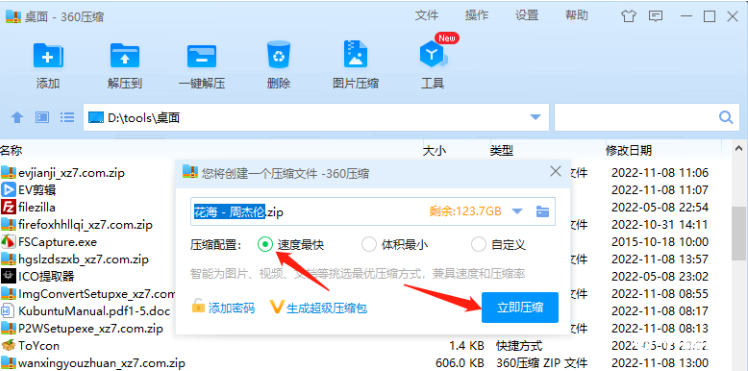Click the 立即压缩 button
Viewport: 748px width, 371px height.
coord(520,308)
